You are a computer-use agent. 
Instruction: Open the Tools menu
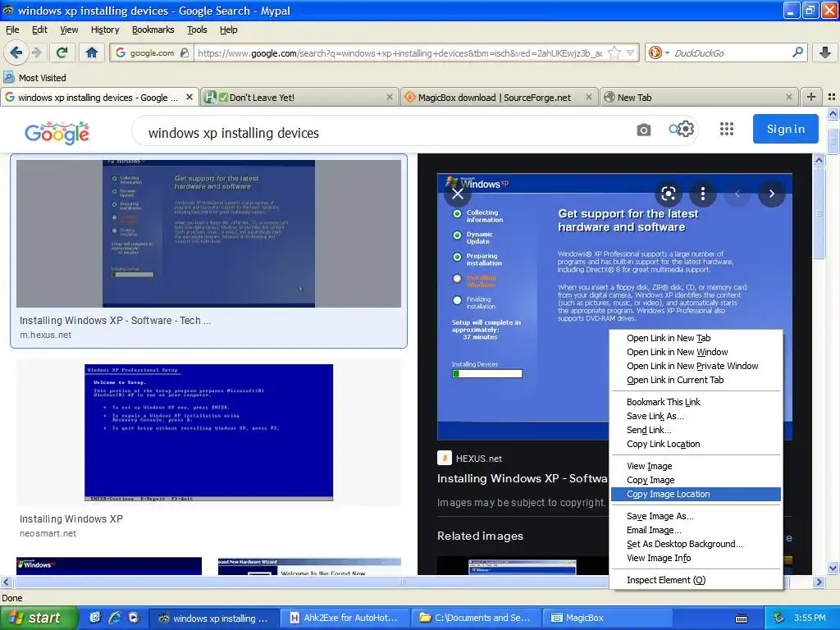click(197, 30)
